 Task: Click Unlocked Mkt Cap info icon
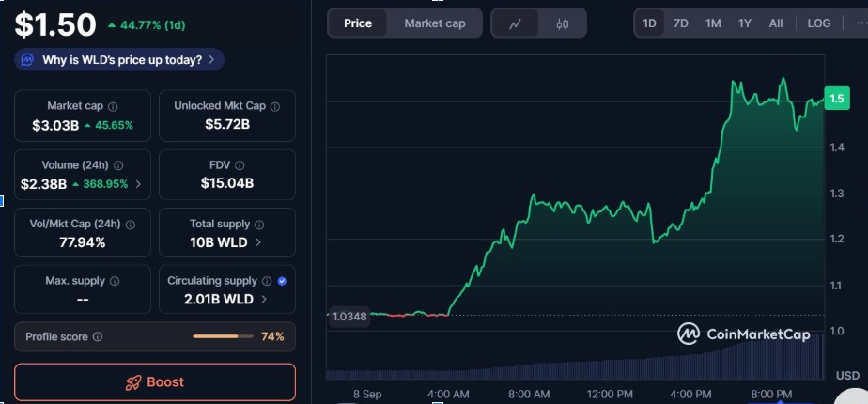(x=275, y=106)
